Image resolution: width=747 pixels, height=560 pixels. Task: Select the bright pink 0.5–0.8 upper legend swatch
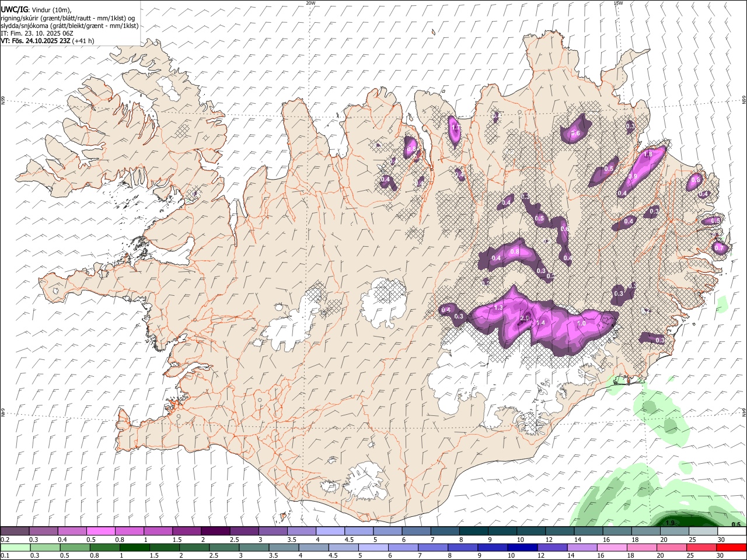(x=100, y=531)
